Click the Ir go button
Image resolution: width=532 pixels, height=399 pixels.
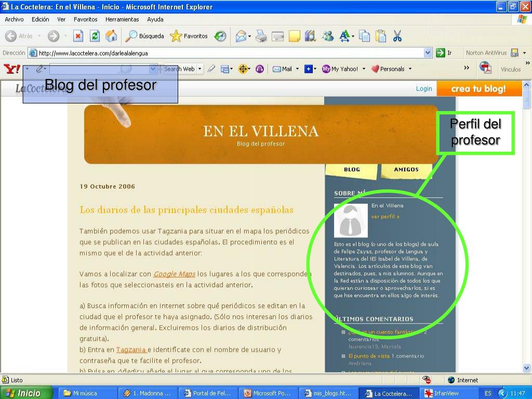click(444, 53)
